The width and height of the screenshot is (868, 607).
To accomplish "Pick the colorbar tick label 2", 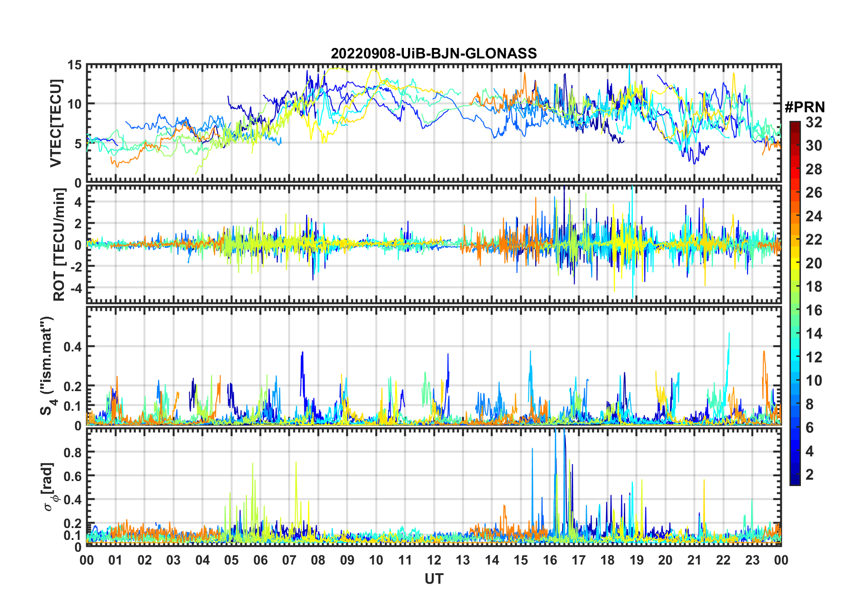I will (x=810, y=475).
